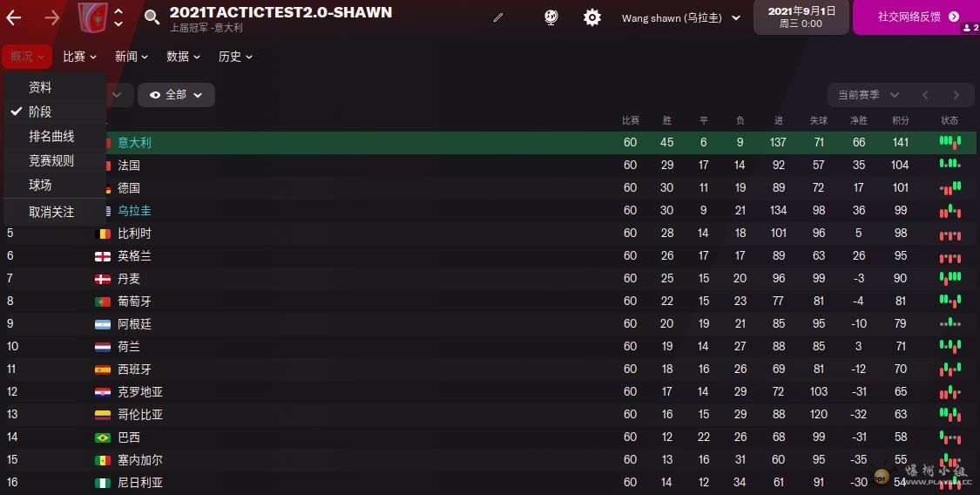Open the settings gear icon
This screenshot has width=980, height=495.
click(x=592, y=17)
